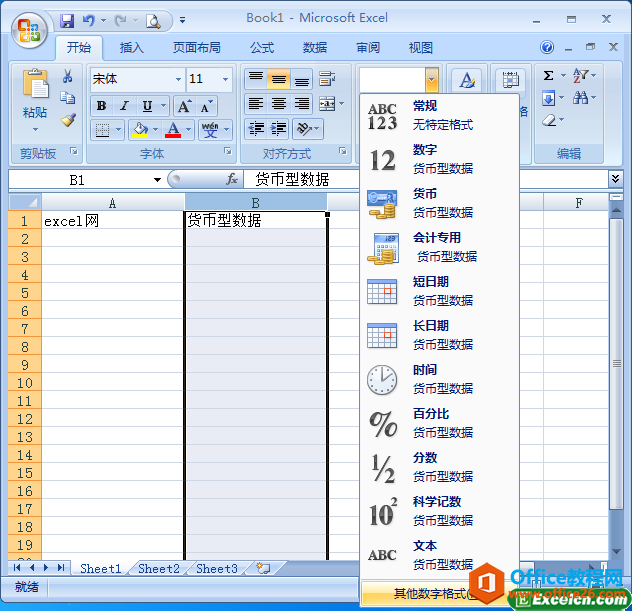Center text horizontally
Viewport: 632px width, 611px height.
click(x=279, y=104)
